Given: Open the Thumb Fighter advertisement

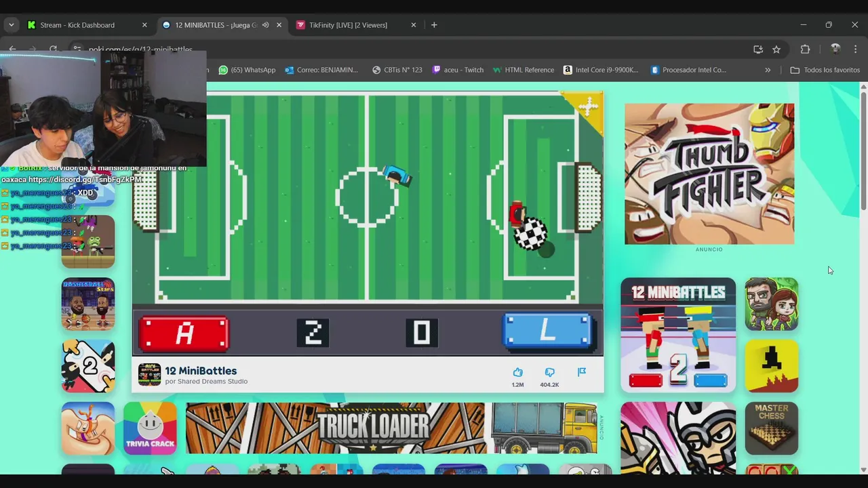Looking at the screenshot, I should pyautogui.click(x=709, y=174).
